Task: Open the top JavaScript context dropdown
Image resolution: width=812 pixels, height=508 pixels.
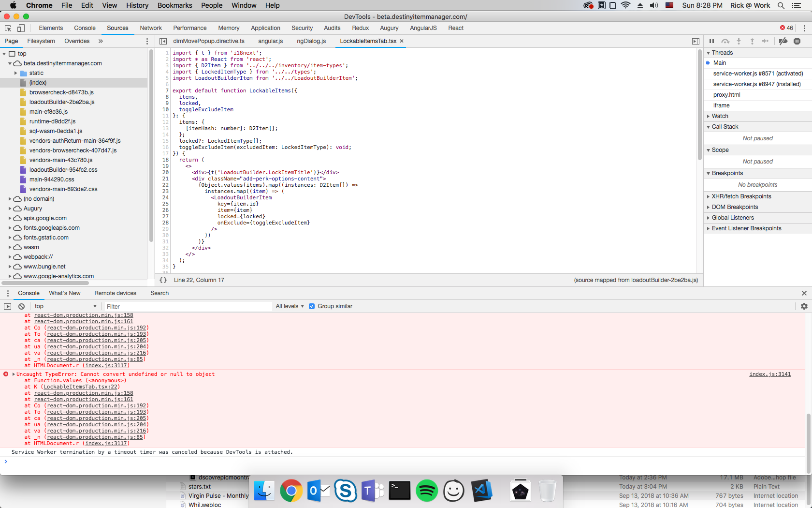Action: click(66, 306)
